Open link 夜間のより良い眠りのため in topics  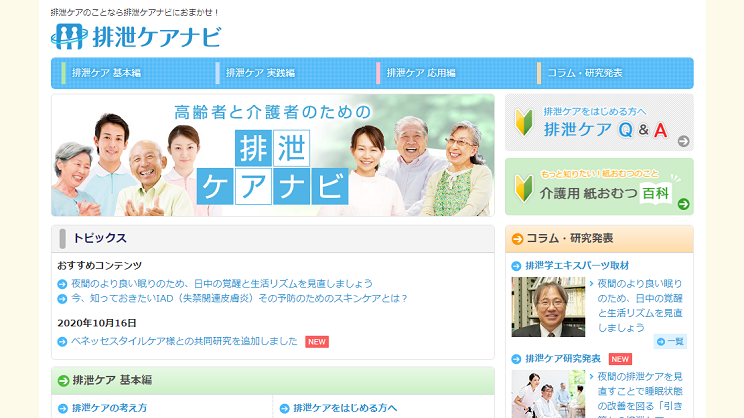[222, 284]
